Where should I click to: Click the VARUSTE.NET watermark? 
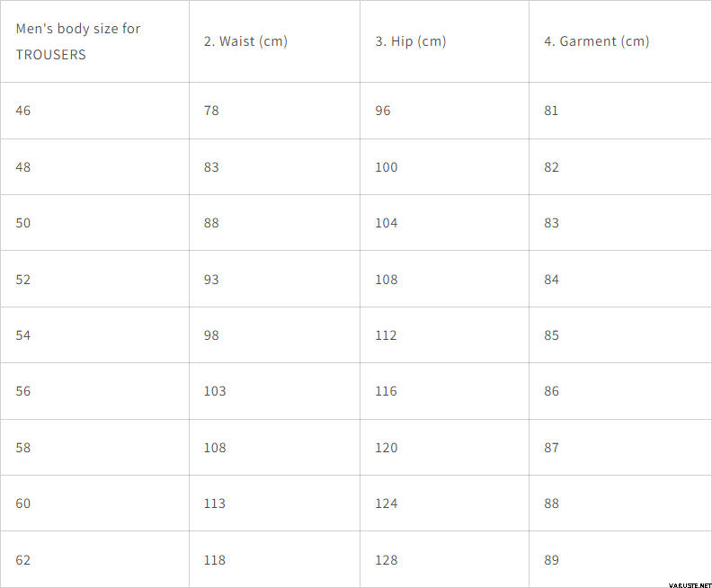click(690, 584)
